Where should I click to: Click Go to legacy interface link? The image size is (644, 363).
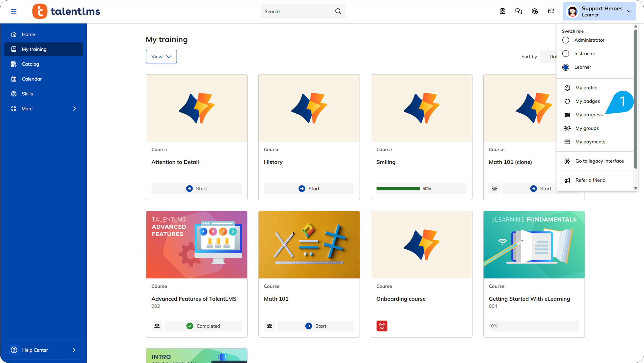(599, 161)
